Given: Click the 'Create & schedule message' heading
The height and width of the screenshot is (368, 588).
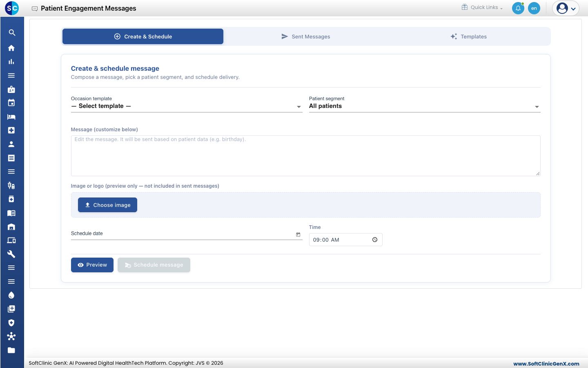Looking at the screenshot, I should [115, 69].
